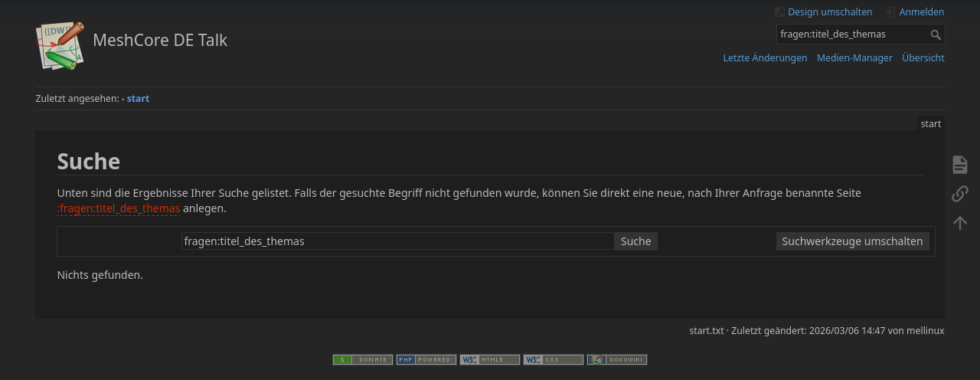Toggle the design via Design umschalten
Image resolution: width=980 pixels, height=380 pixels.
coord(829,12)
